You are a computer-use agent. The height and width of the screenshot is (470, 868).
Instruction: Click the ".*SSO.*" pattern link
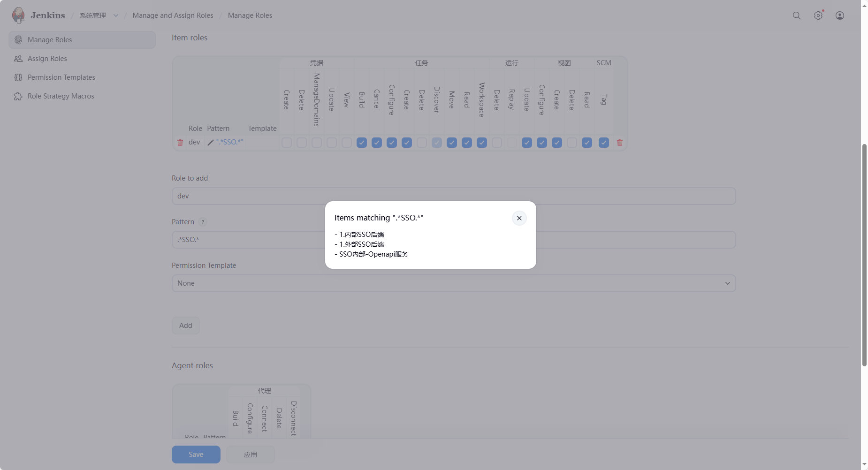(229, 142)
